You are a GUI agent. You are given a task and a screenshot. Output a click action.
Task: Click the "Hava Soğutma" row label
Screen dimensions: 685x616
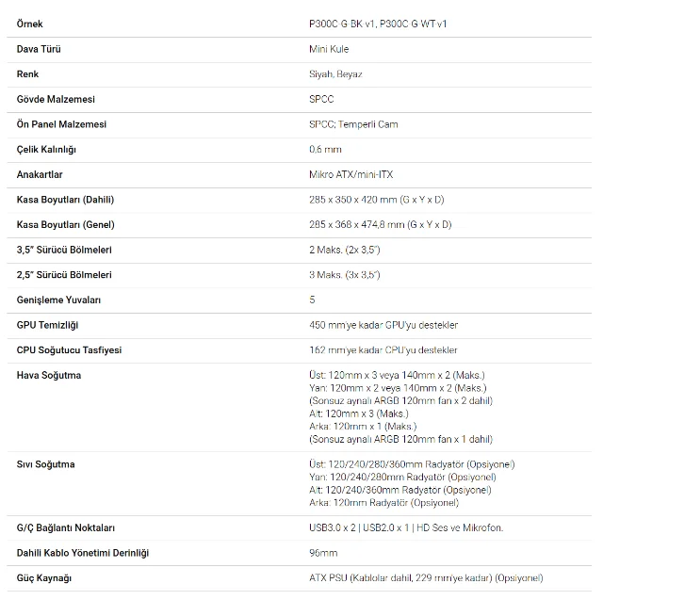click(x=49, y=376)
